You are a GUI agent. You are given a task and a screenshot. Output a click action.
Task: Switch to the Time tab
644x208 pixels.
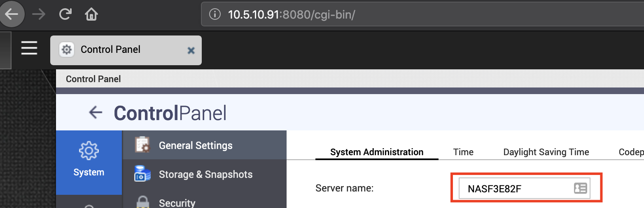pyautogui.click(x=463, y=152)
